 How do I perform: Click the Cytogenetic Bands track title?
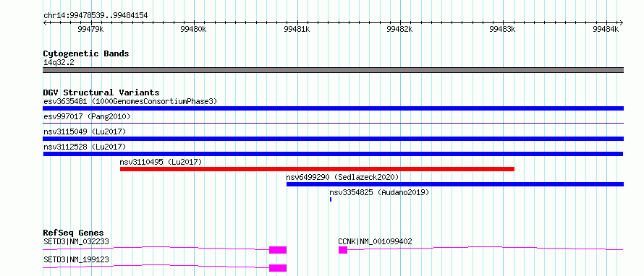tap(86, 53)
